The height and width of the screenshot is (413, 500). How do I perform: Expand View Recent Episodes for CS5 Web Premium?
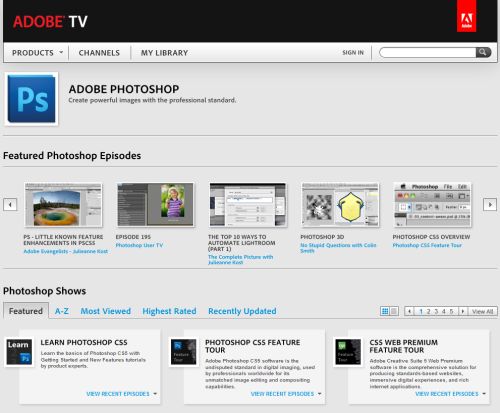[x=450, y=394]
